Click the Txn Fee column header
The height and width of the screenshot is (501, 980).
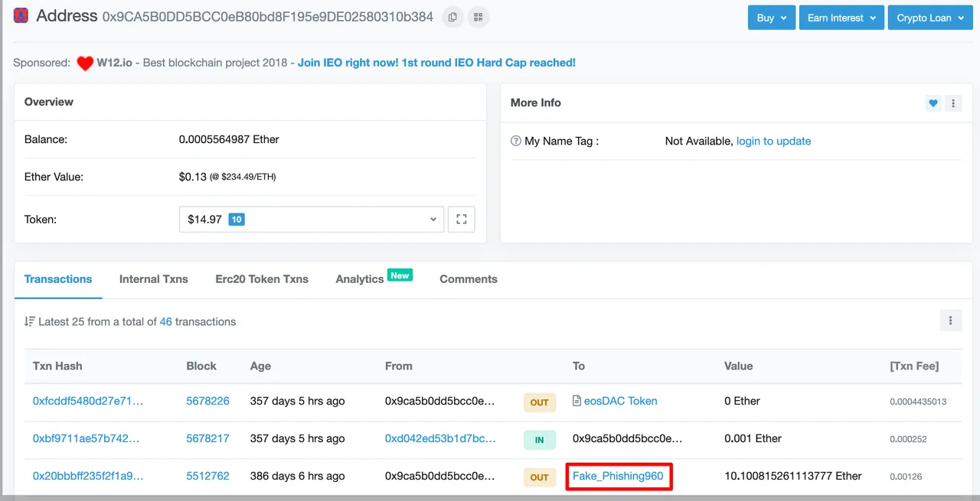coord(914,366)
